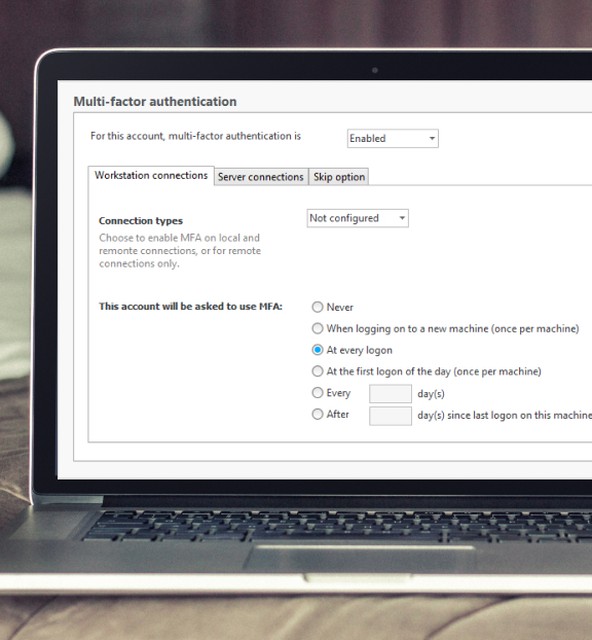The width and height of the screenshot is (592, 640).
Task: Open the MFA Enabled status dropdown
Action: pyautogui.click(x=393, y=138)
